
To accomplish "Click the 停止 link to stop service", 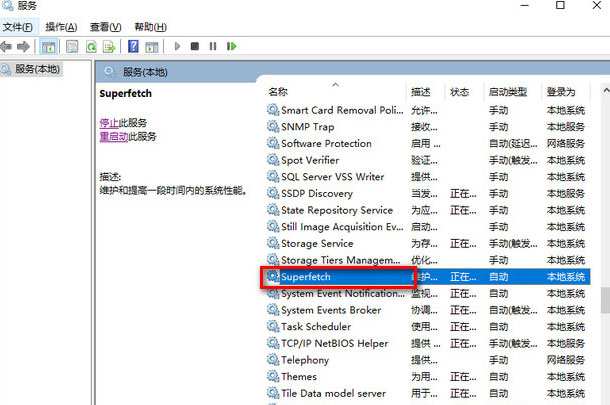I will point(109,123).
